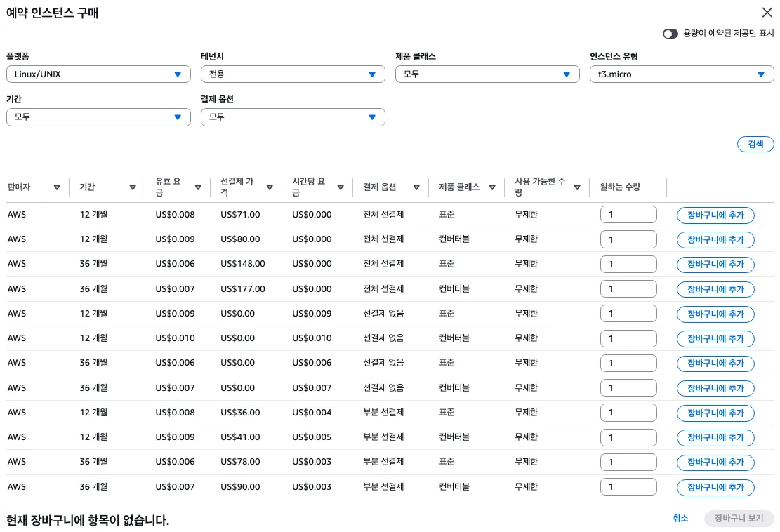780x532 pixels.
Task: Select the US$0.004 hourly rate cell
Action: (312, 412)
